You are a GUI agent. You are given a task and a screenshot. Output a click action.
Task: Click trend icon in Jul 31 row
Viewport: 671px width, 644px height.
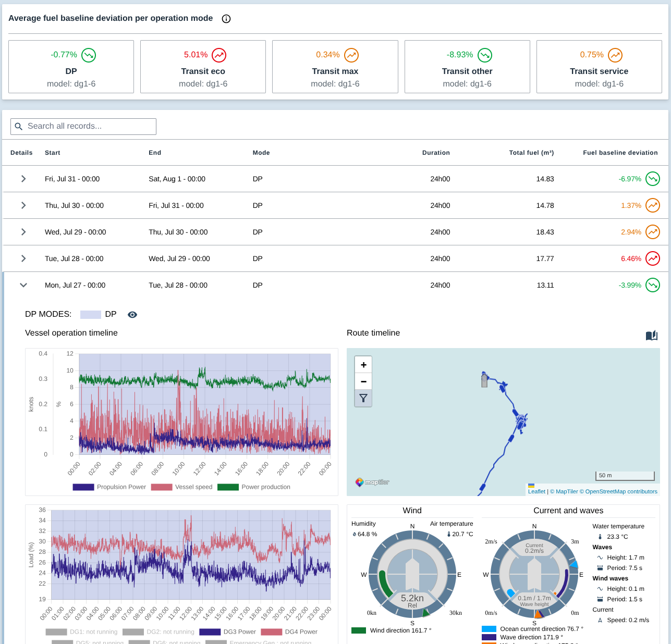pos(653,179)
